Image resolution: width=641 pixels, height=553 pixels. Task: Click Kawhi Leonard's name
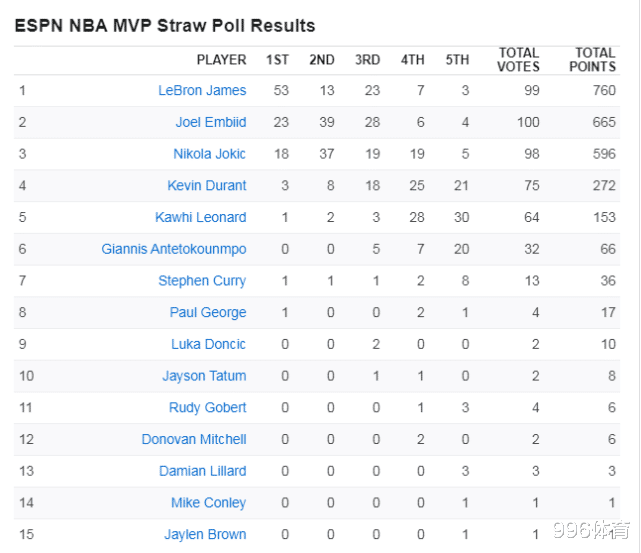tap(200, 217)
